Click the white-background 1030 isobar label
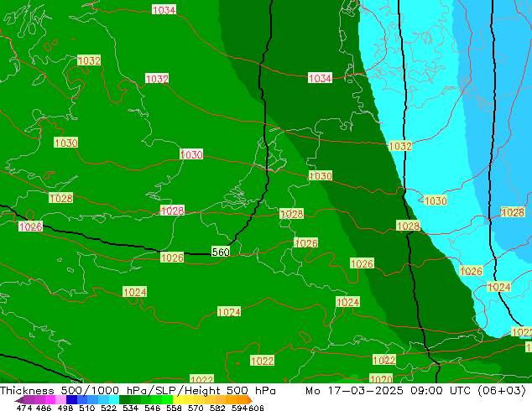The width and height of the screenshot is (532, 411). click(x=191, y=154)
